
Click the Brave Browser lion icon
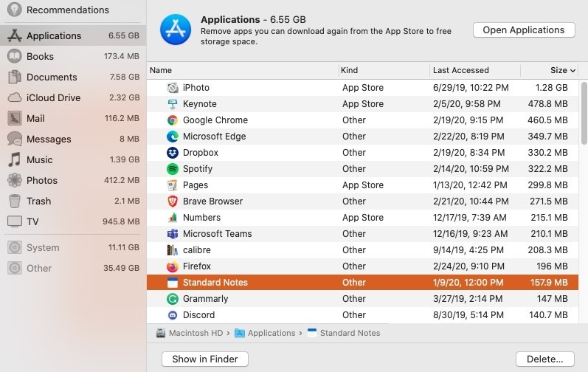point(173,201)
